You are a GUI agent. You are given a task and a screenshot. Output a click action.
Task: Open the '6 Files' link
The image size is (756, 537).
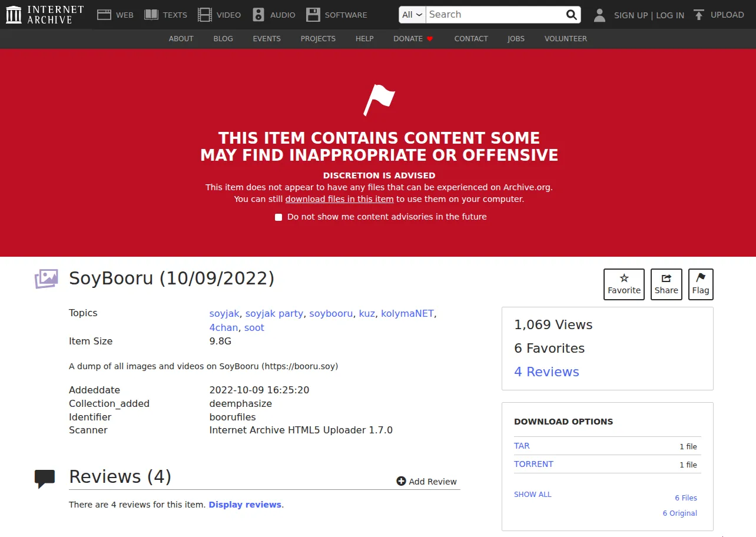[686, 498]
